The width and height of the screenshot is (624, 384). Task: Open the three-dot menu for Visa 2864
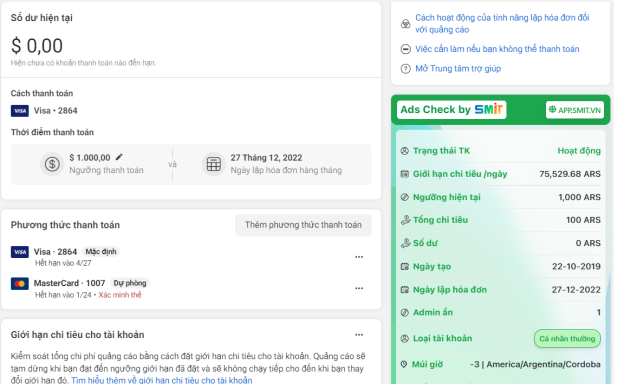coord(359,257)
